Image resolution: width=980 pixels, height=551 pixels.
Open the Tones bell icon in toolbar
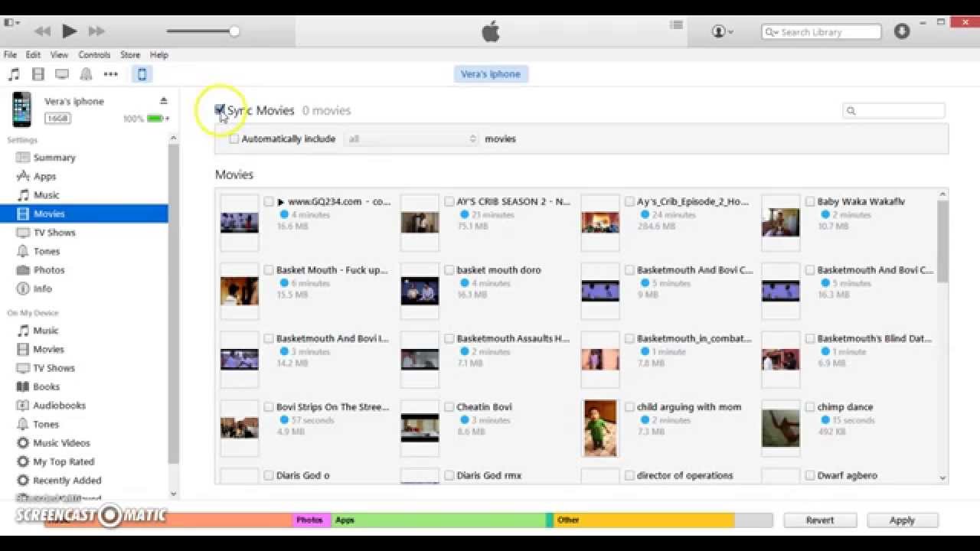pyautogui.click(x=87, y=74)
